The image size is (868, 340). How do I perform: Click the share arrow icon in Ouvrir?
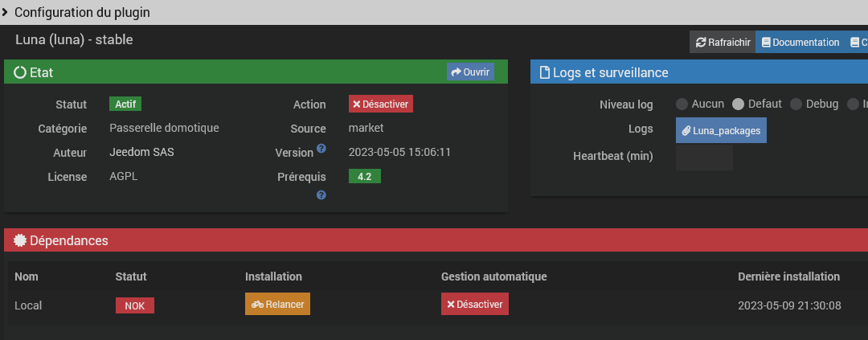457,72
